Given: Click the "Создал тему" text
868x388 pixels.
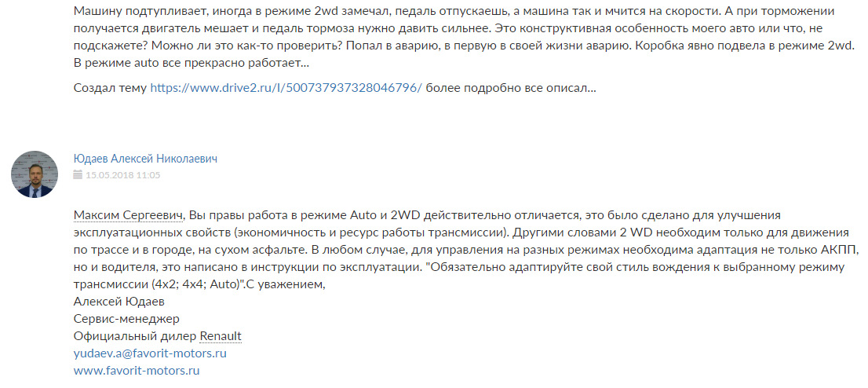Looking at the screenshot, I should click(x=110, y=88).
